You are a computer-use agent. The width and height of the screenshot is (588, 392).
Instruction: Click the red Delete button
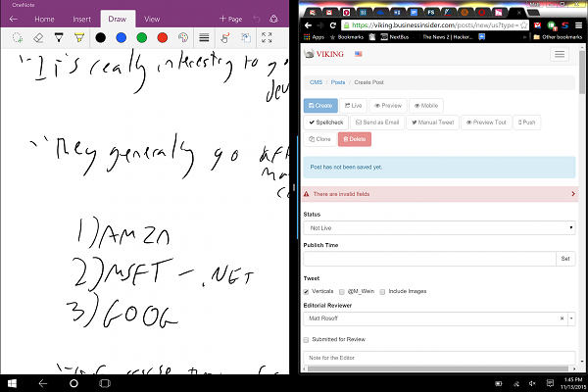pos(354,139)
